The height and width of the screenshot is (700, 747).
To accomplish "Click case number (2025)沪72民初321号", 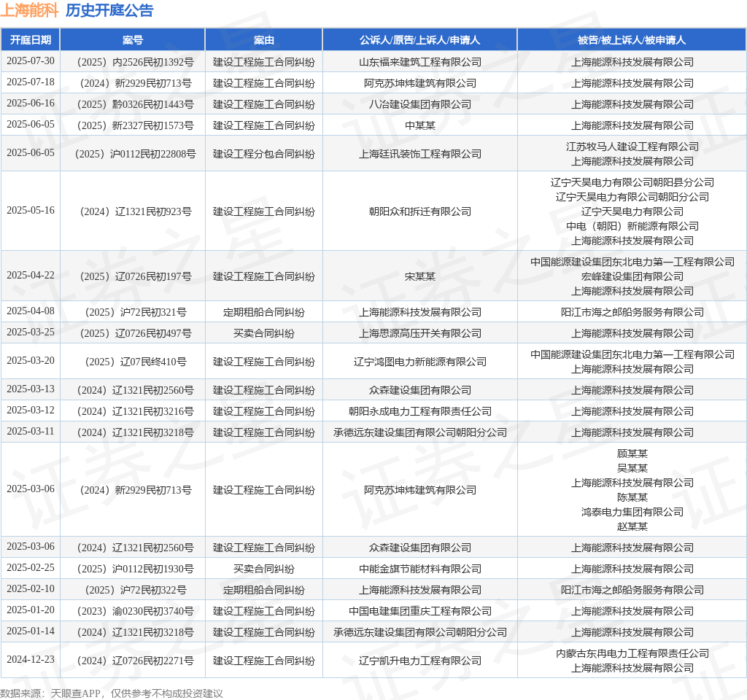I will [x=135, y=312].
